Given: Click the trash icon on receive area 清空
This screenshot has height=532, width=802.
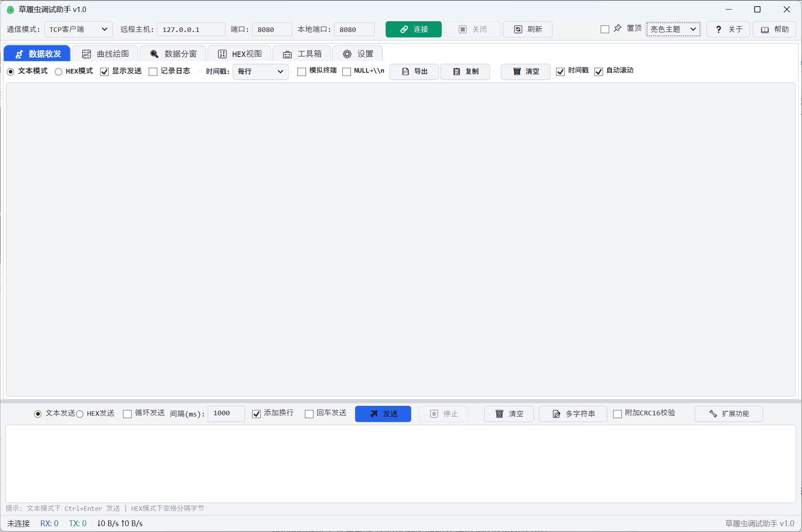Looking at the screenshot, I should 517,71.
